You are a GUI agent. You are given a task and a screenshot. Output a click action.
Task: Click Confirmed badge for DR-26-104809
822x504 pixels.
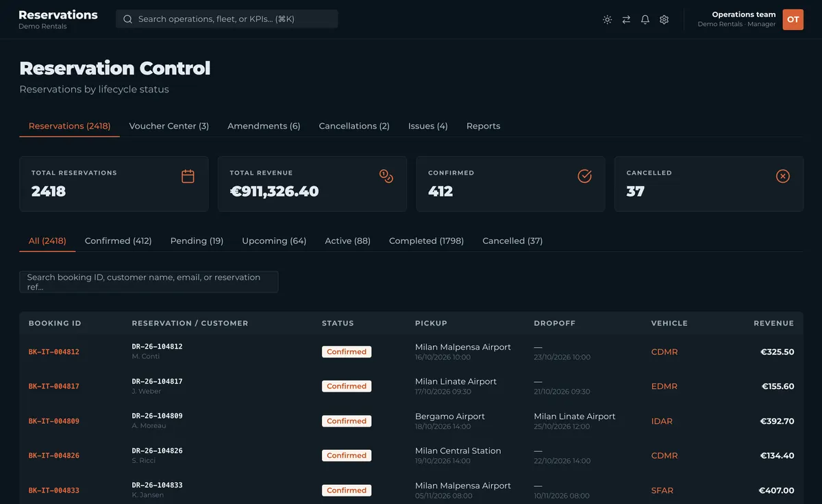[347, 421]
